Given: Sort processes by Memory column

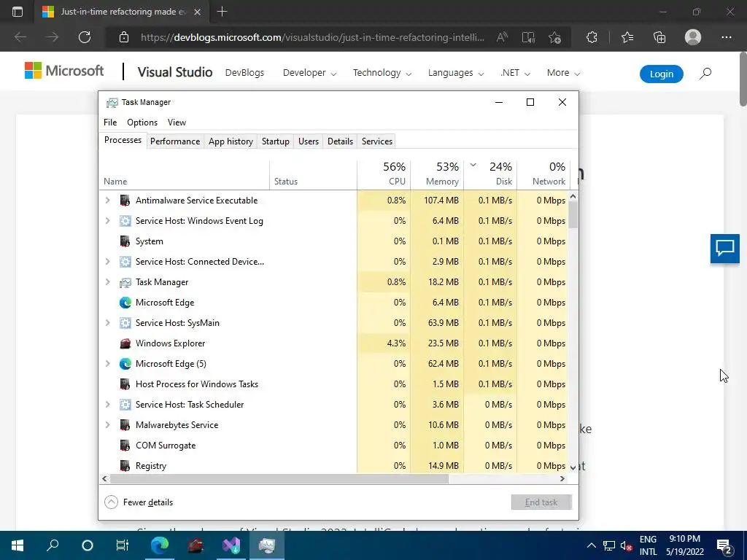Looking at the screenshot, I should 437,174.
